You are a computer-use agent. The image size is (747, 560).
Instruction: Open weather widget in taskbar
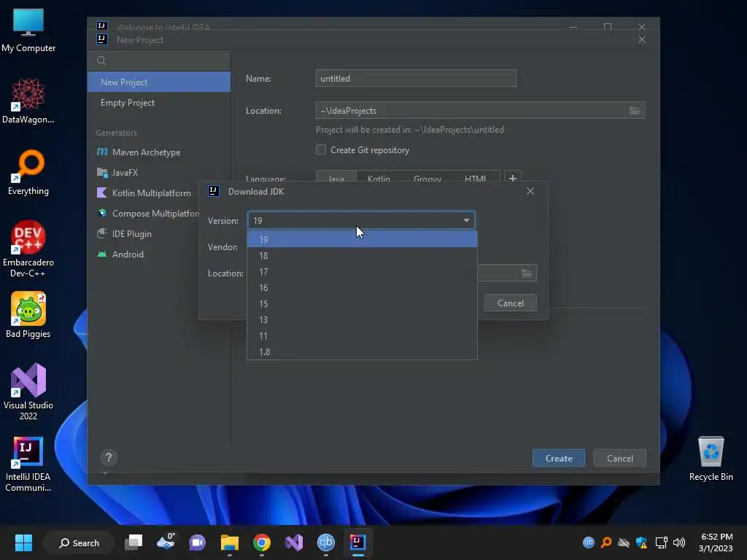click(x=166, y=542)
